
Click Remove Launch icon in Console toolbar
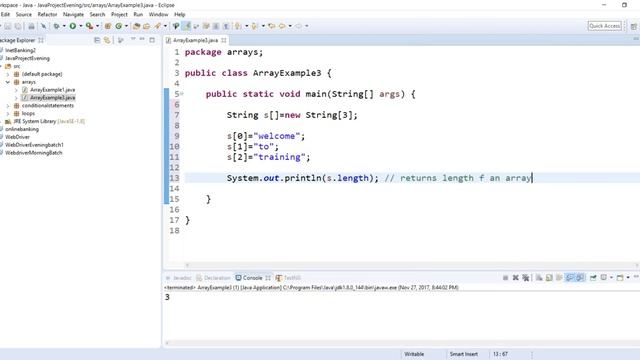(516, 278)
